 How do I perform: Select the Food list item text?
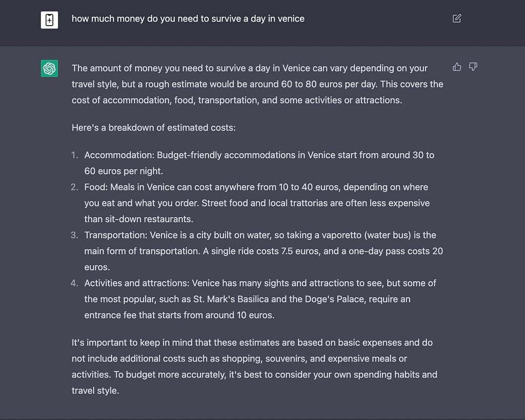(257, 203)
